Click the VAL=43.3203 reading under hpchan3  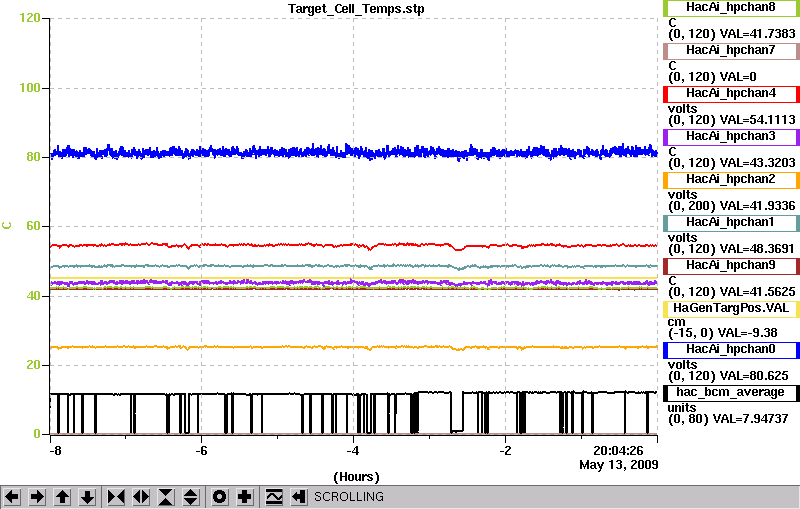coord(757,163)
